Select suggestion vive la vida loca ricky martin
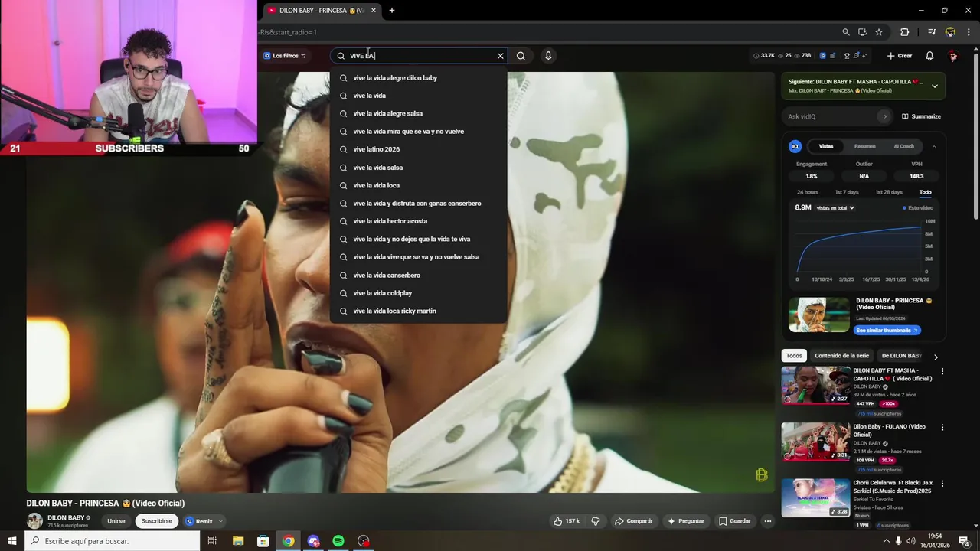This screenshot has width=980, height=551. (418, 311)
